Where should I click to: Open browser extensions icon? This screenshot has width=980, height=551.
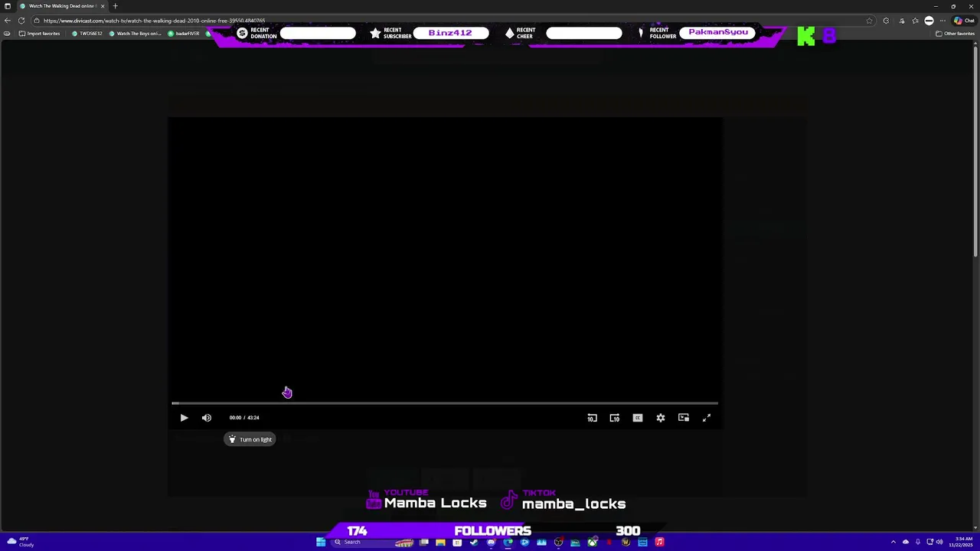(886, 21)
